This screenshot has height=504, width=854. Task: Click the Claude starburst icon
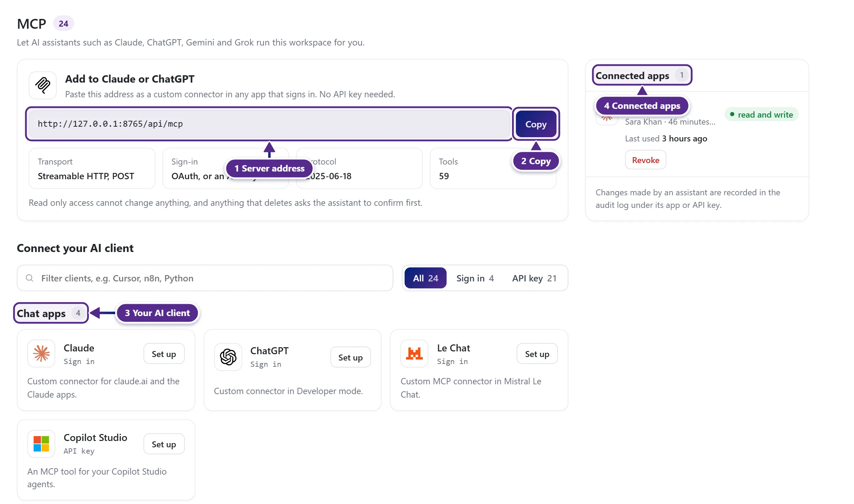(x=41, y=353)
